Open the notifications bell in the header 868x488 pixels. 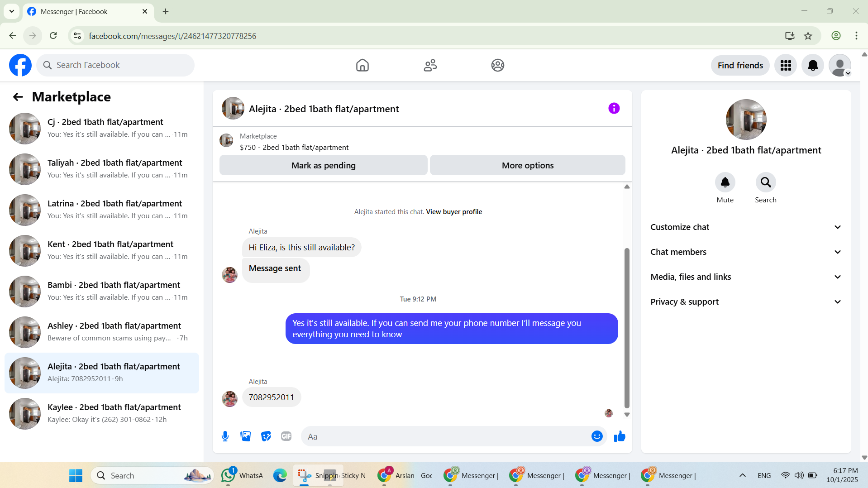(x=813, y=65)
